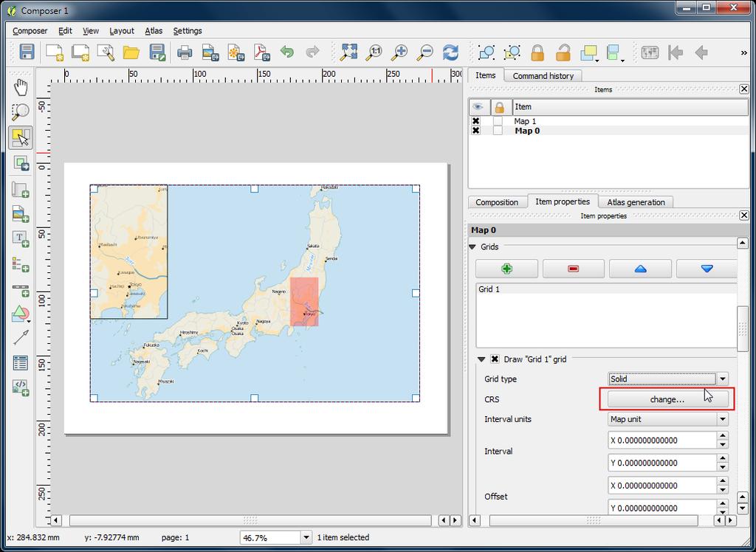Open the Atlas menu

[154, 31]
